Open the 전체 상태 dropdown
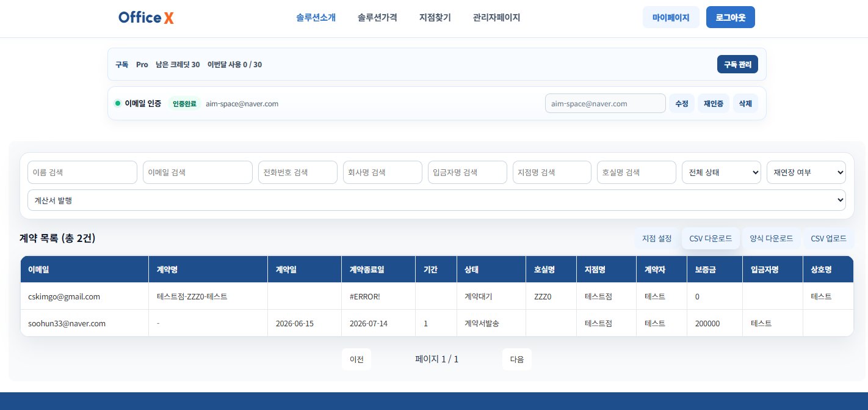868x410 pixels. tap(722, 172)
